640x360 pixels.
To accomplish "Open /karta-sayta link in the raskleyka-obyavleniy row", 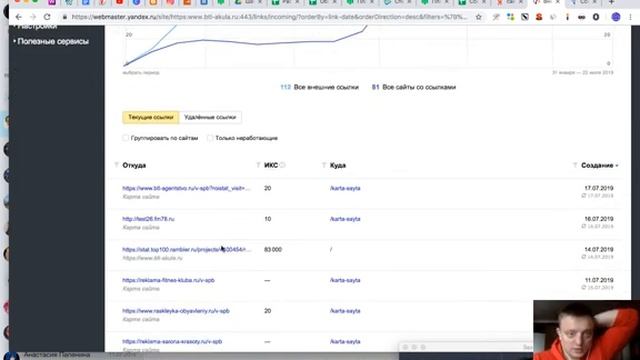I will point(345,311).
